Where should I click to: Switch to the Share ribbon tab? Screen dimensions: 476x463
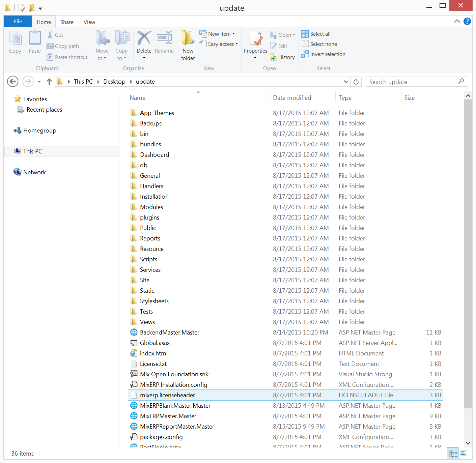[x=67, y=22]
